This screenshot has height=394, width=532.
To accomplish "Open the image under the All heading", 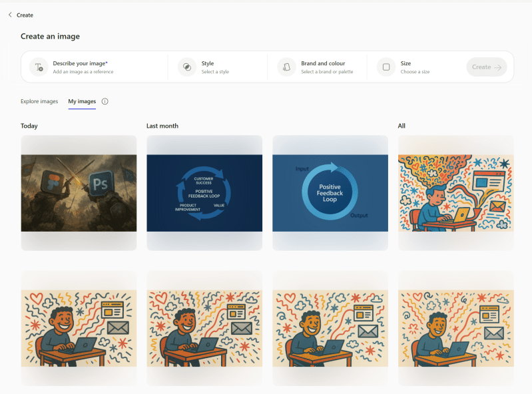I will pyautogui.click(x=455, y=193).
